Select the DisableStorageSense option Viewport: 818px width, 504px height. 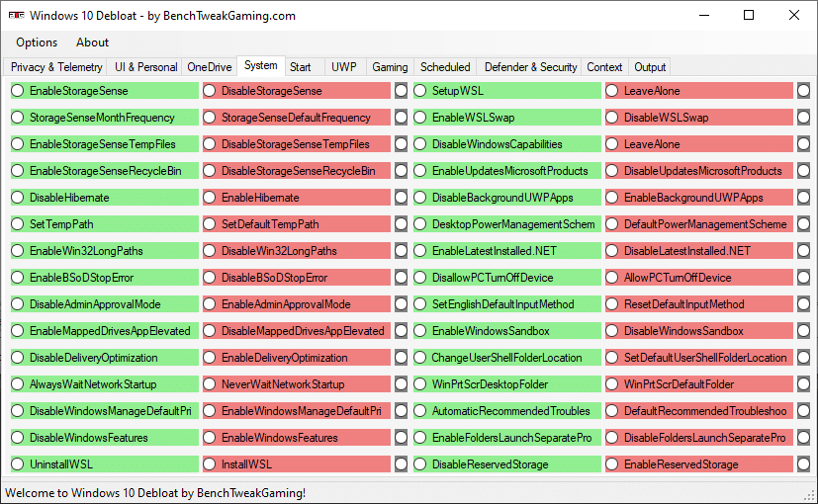coord(297,91)
